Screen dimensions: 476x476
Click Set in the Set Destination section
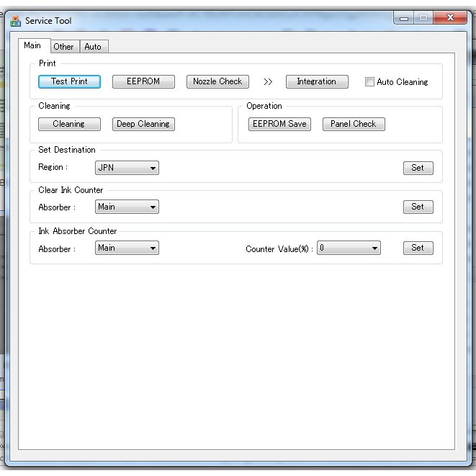pos(418,168)
